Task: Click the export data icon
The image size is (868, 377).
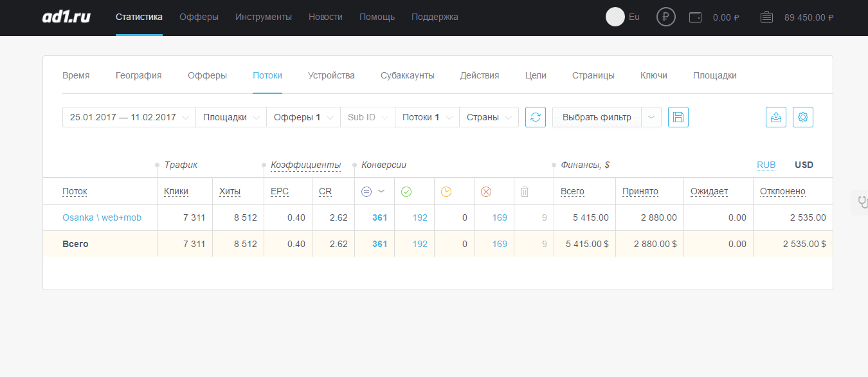Action: coord(776,117)
